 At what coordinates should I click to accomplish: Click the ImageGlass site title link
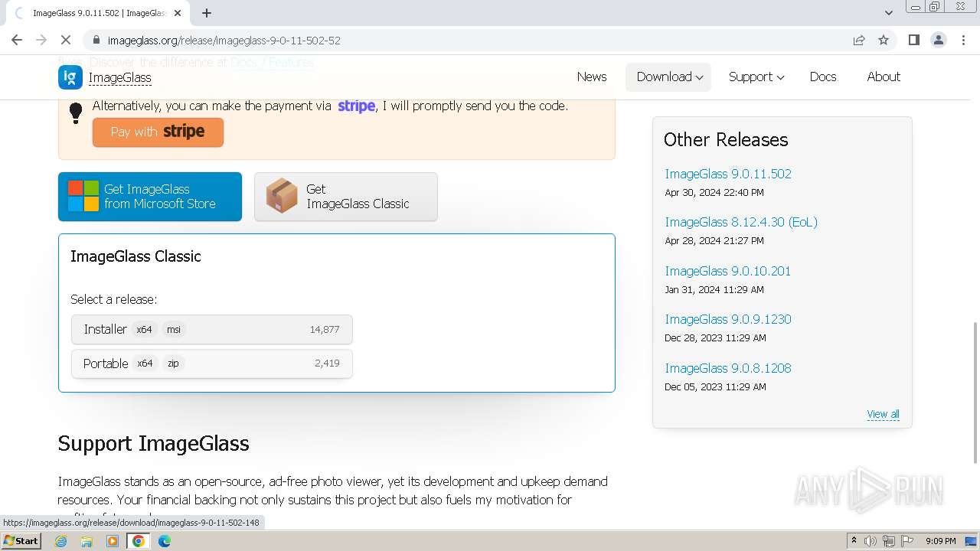coord(120,77)
